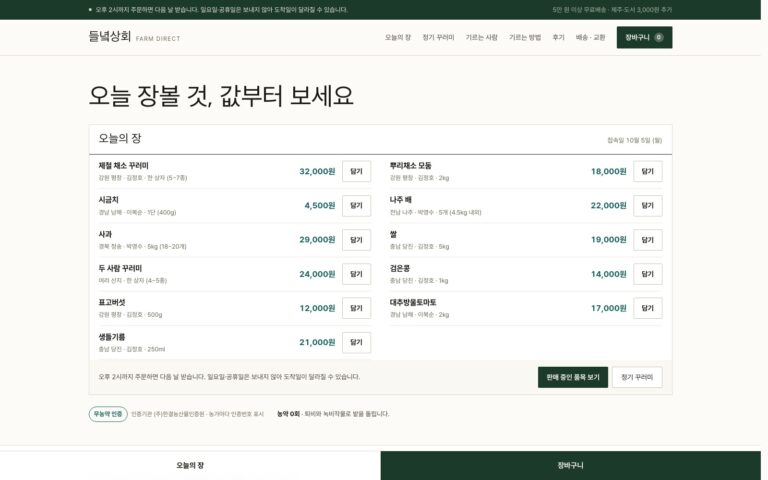The height and width of the screenshot is (480, 768).
Task: Click the 농약 0회 statement text
Action: [x=333, y=414]
